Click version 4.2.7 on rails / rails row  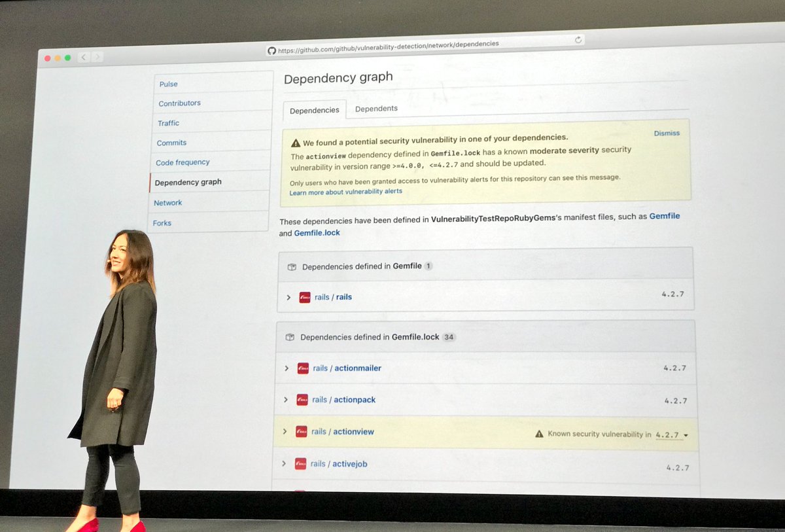click(x=672, y=294)
